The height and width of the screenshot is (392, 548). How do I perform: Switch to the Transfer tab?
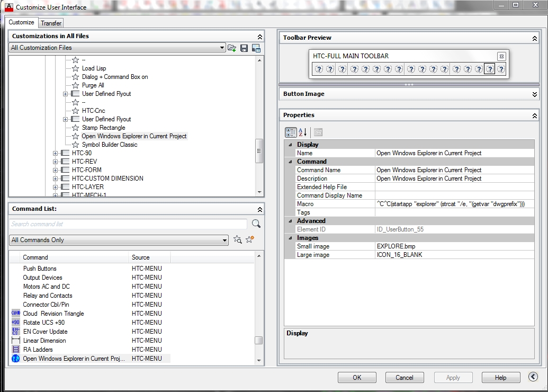(51, 23)
